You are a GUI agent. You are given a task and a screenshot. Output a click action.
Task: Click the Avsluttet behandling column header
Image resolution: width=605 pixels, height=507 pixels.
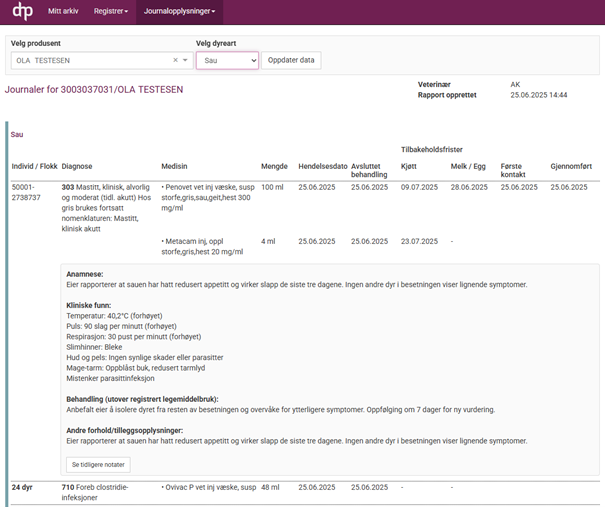(370, 170)
